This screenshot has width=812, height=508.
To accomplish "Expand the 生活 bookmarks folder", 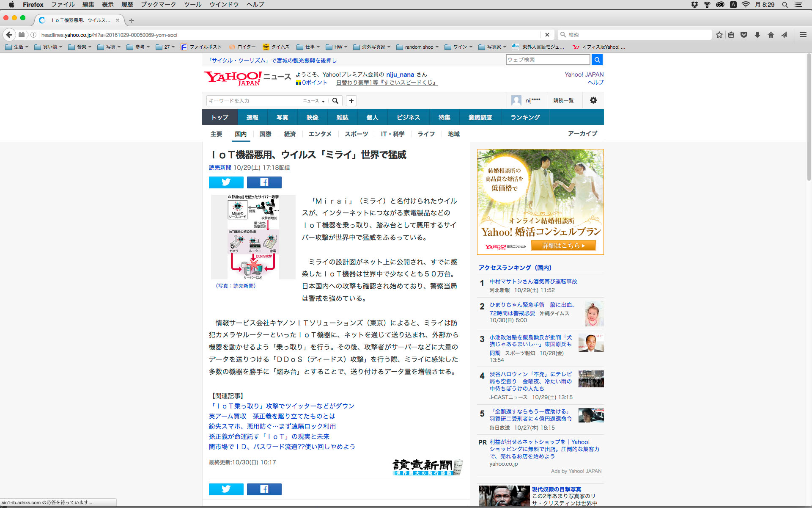I will point(17,47).
